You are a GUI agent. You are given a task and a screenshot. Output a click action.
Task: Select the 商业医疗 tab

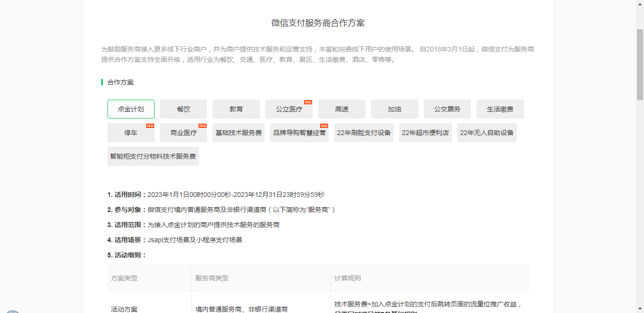pos(183,133)
